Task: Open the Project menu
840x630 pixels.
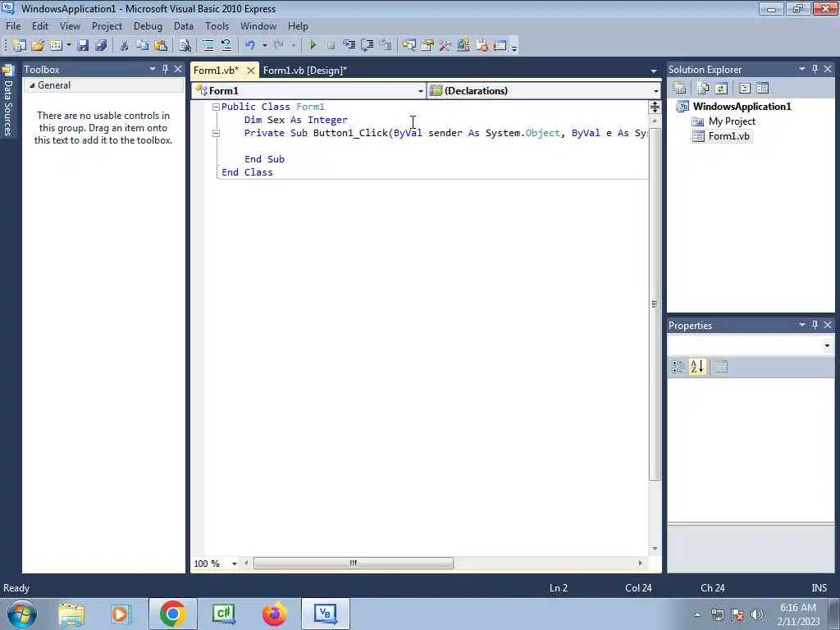Action: 107,26
